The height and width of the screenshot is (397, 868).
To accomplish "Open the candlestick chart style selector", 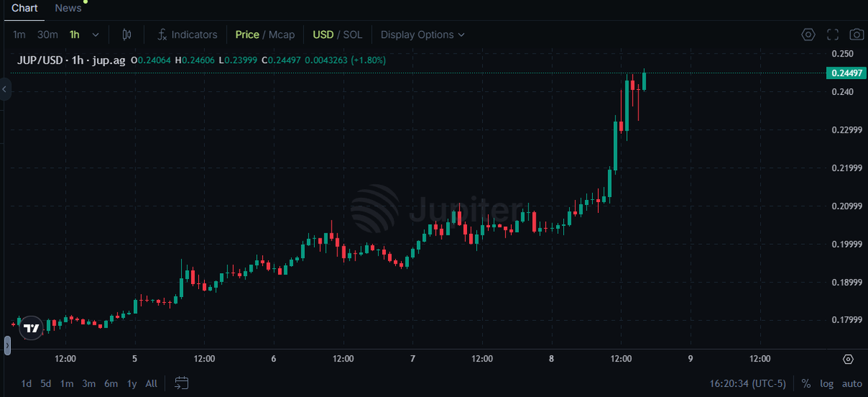I will pos(127,35).
